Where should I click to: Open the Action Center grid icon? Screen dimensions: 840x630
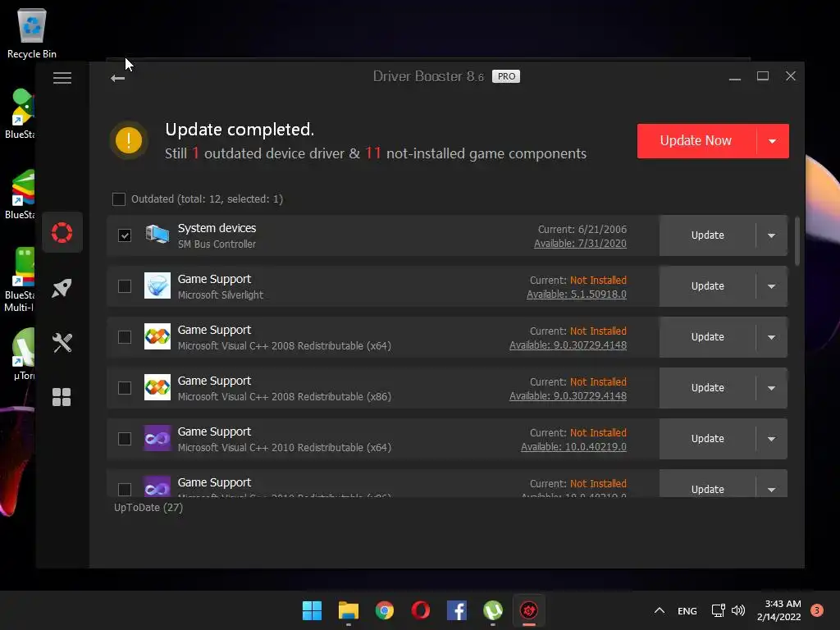click(62, 397)
